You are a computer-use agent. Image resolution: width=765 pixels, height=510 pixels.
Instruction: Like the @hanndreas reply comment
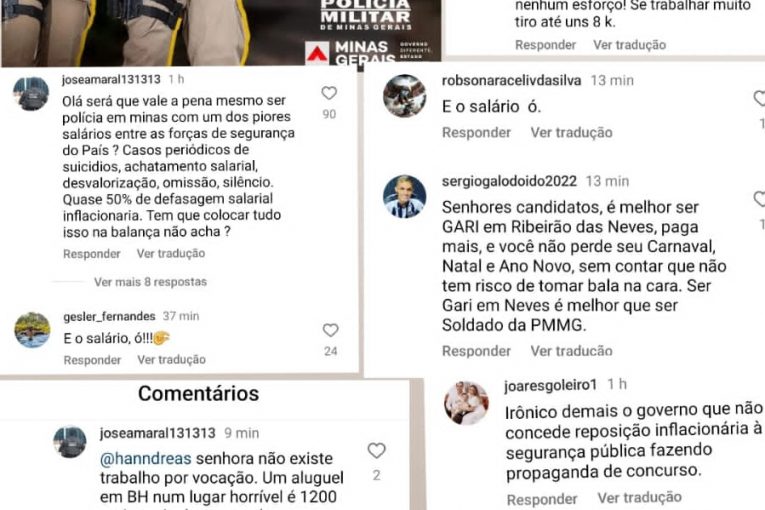(376, 450)
